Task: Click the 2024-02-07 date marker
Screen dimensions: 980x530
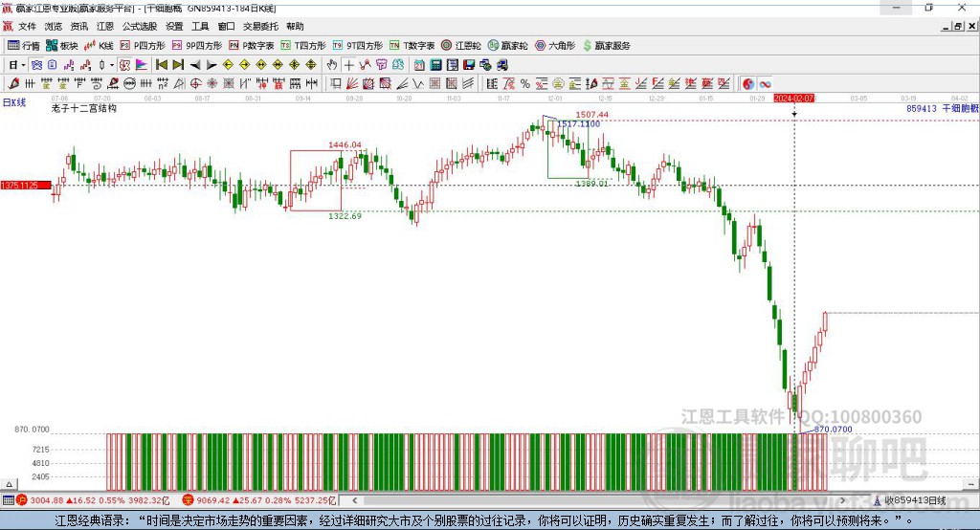Action: coord(793,99)
